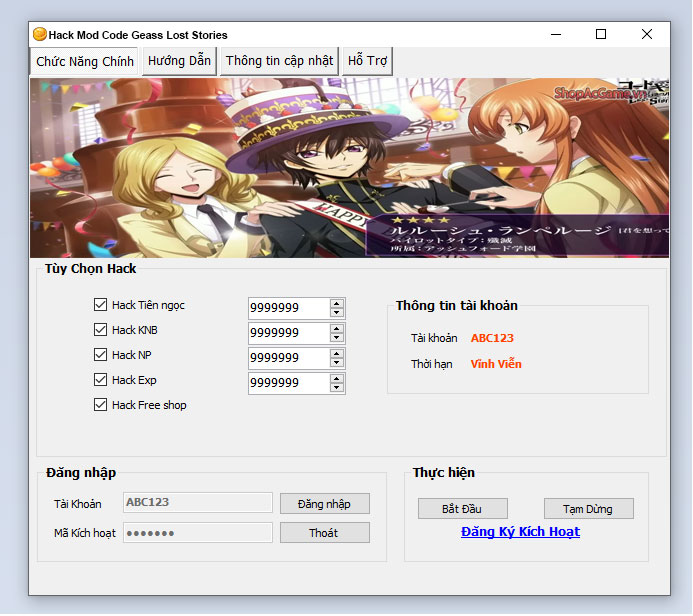Screen dimensions: 693x616
Task: Disable the Hack Exp checkbox
Action: point(100,380)
